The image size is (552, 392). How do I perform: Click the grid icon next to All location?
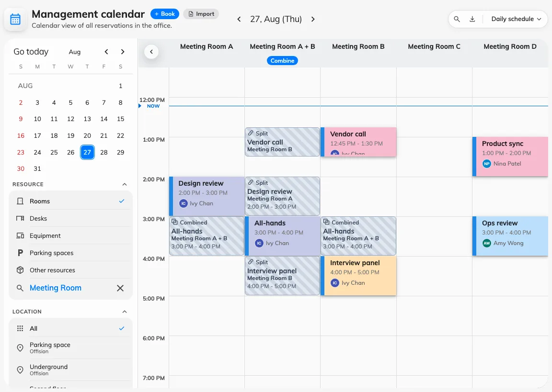(20, 328)
